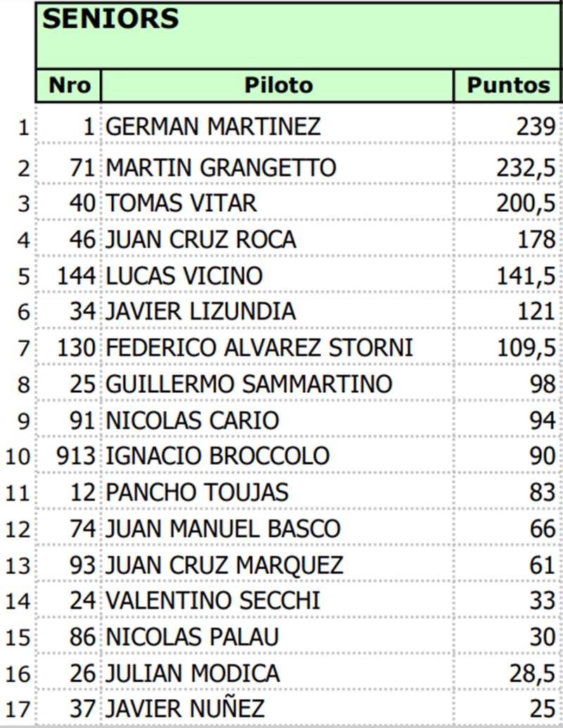Screen dimensions: 563x728
Task: Click the JUAN MANUEL BASCO name
Action: (223, 528)
